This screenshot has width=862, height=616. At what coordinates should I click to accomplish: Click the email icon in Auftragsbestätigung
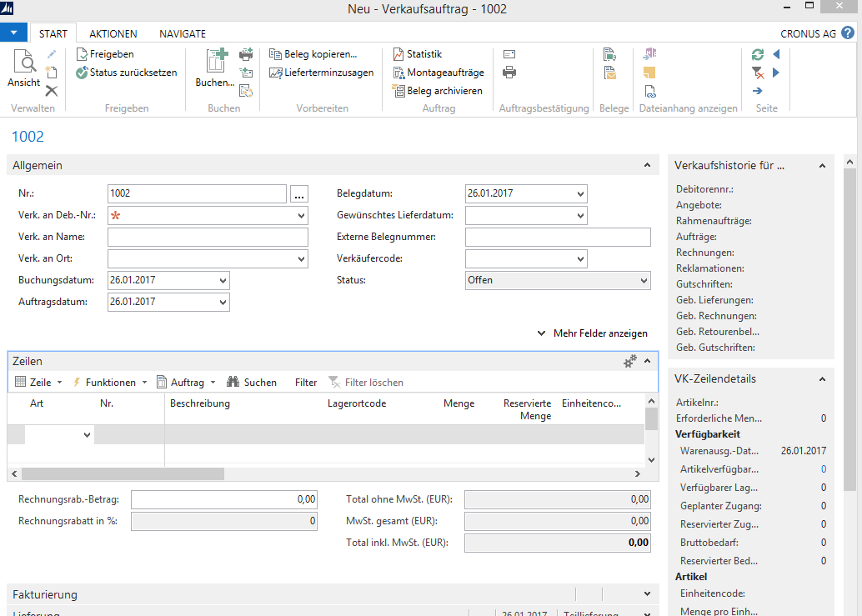coord(509,54)
